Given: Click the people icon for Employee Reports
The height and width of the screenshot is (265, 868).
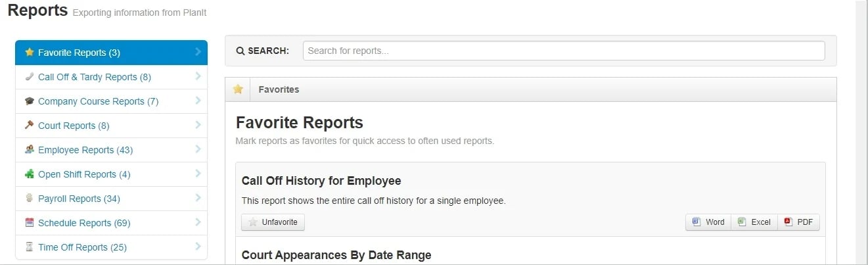Looking at the screenshot, I should coord(29,150).
